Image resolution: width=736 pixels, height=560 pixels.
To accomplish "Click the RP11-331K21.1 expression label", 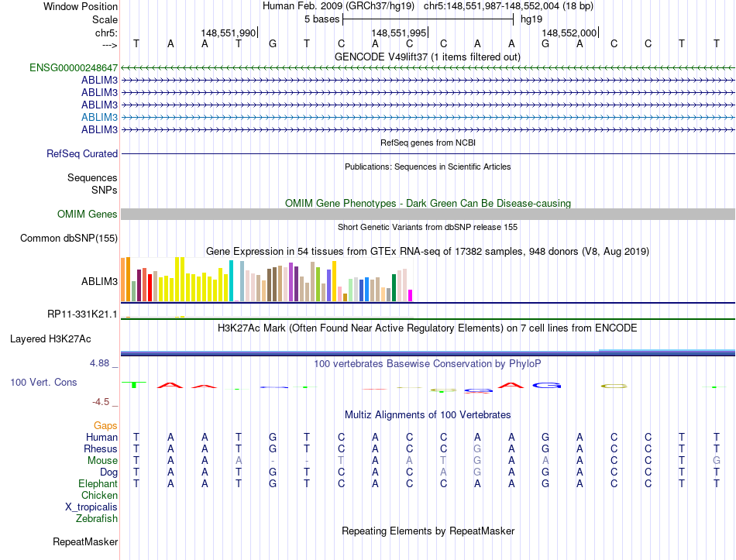I will tap(82, 314).
